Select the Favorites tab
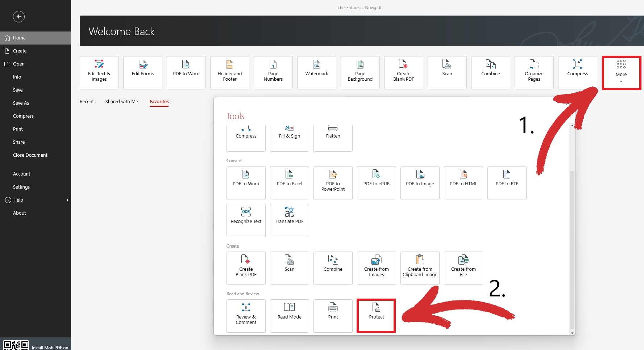Viewport: 644px width, 350px height. coord(159,102)
